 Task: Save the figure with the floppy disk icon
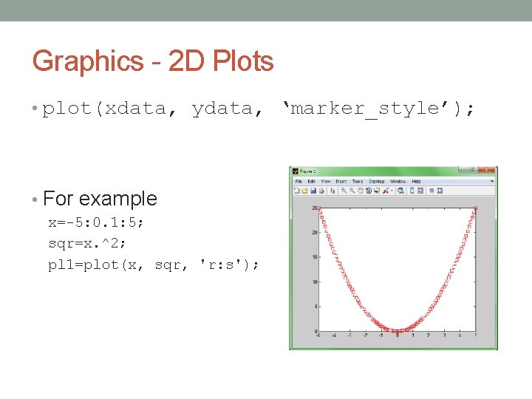(313, 191)
